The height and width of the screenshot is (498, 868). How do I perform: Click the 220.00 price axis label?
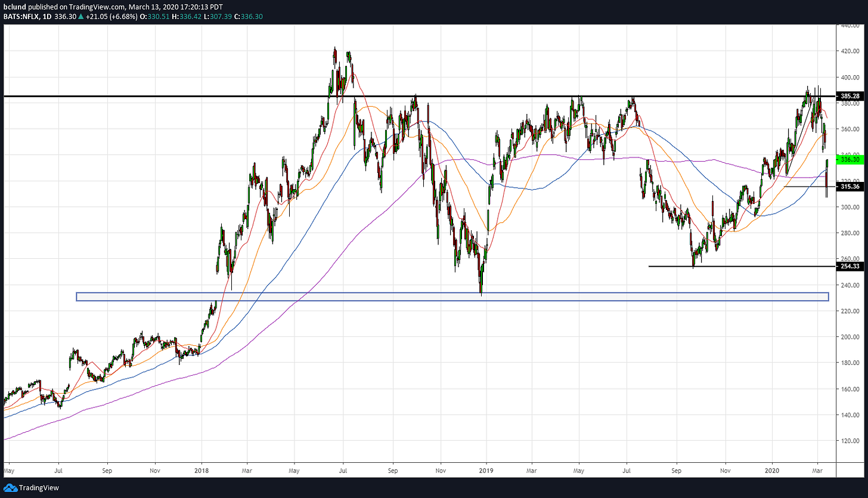[x=850, y=311]
